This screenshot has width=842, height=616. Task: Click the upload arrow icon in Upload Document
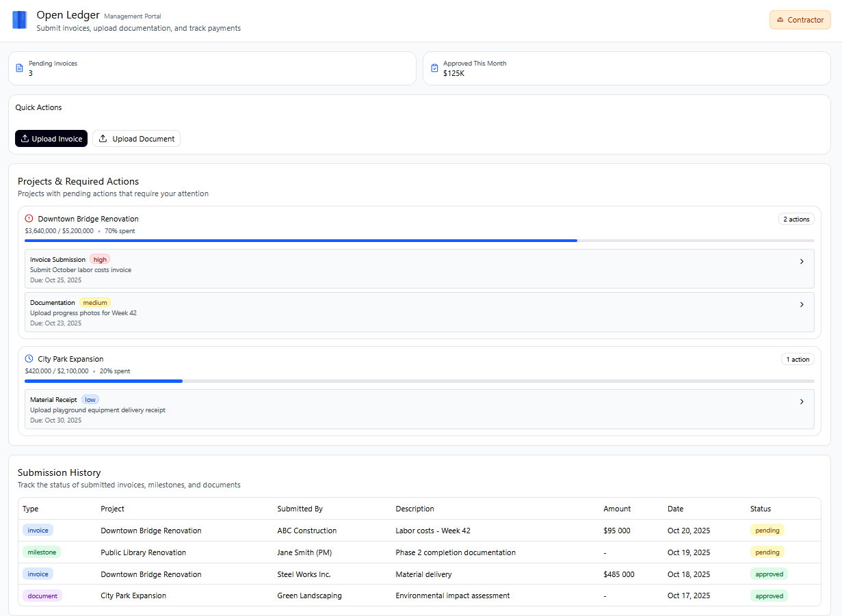[x=103, y=139]
